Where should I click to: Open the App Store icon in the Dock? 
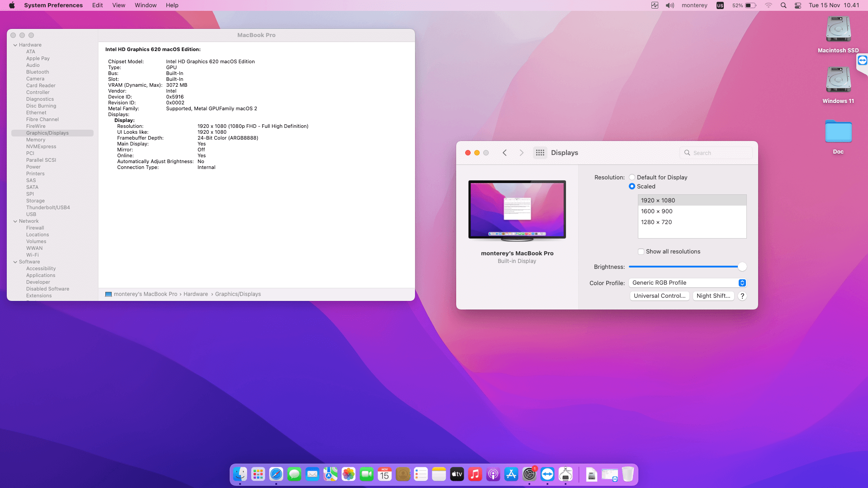511,474
